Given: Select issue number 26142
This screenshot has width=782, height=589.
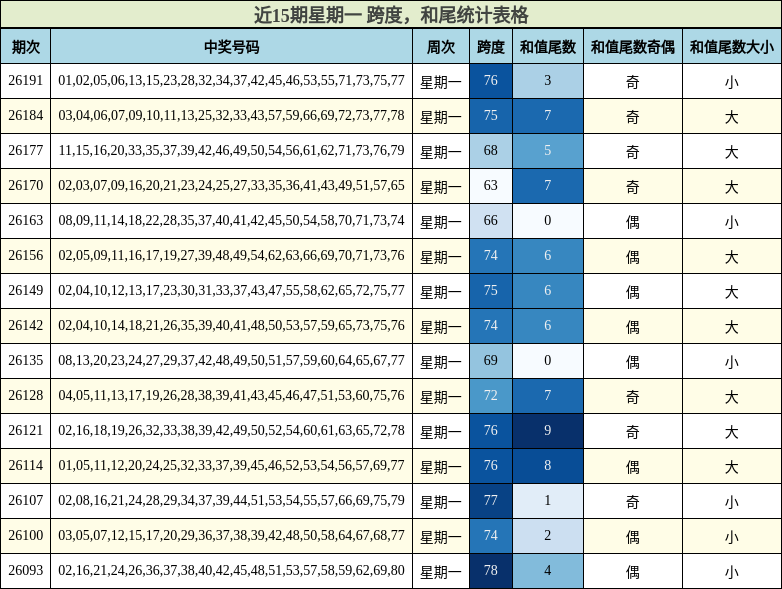Looking at the screenshot, I should [25, 326].
